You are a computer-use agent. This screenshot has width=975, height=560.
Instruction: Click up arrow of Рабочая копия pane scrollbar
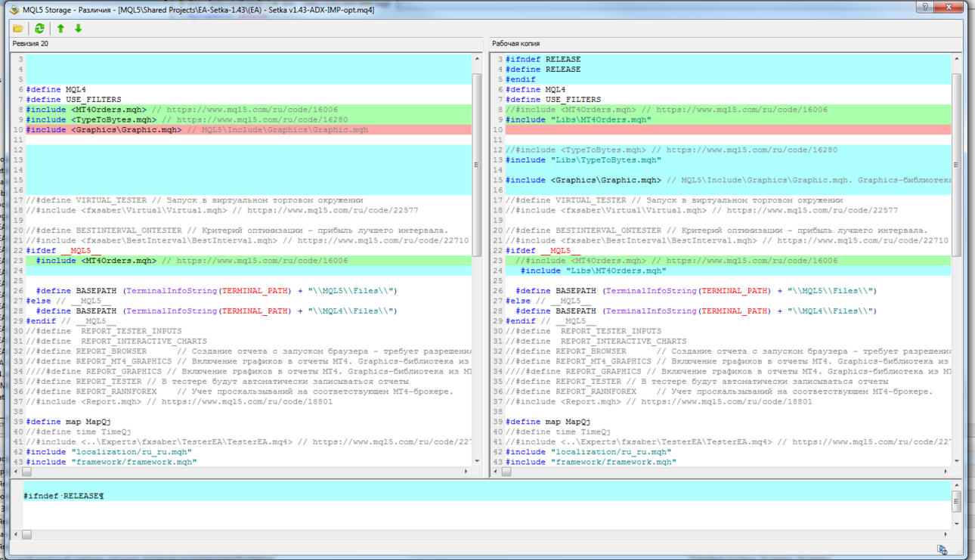(x=957, y=59)
